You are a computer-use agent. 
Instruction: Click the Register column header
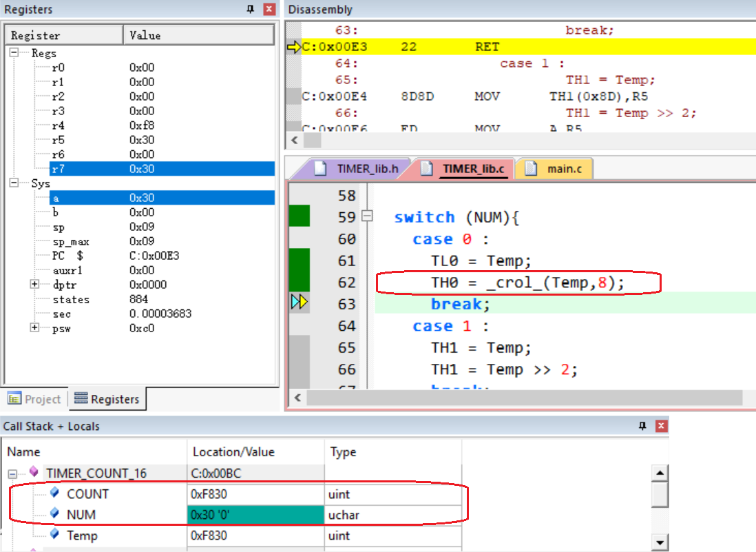click(64, 35)
